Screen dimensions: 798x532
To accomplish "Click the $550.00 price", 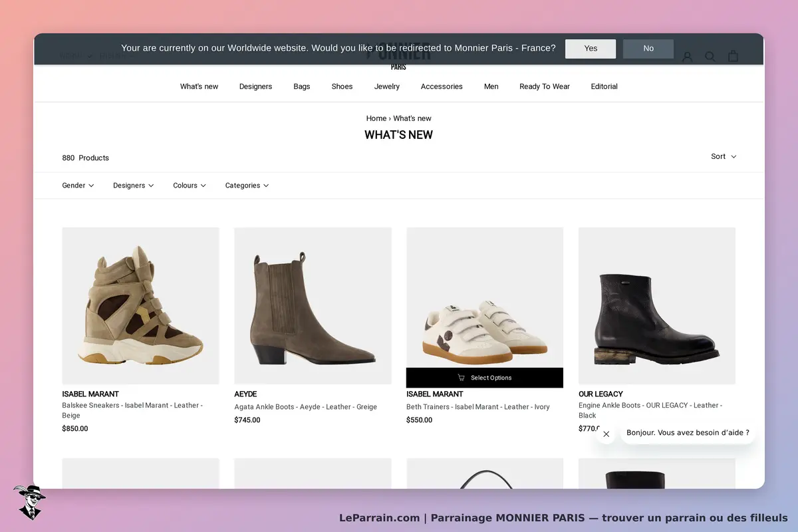I will (420, 420).
